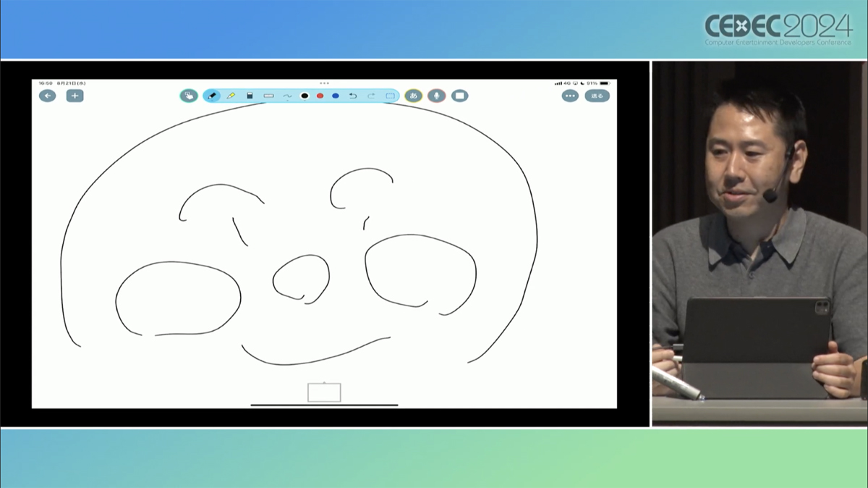Open the text input あ tool
Screen dimensions: 868x488
[414, 96]
